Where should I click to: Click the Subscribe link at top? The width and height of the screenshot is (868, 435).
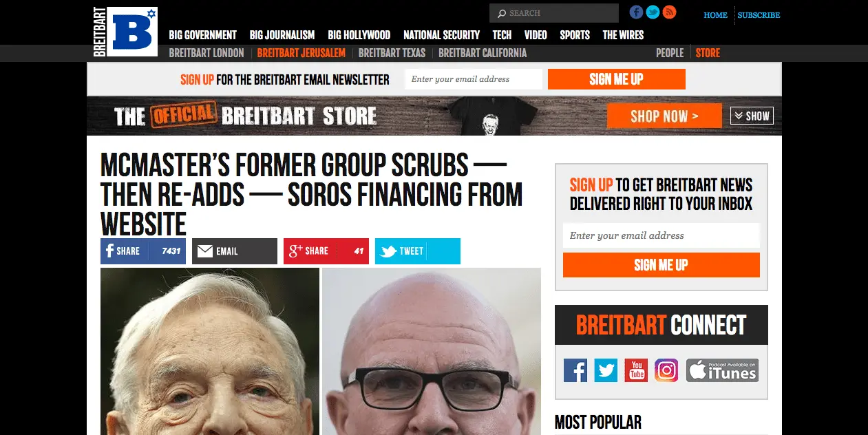point(759,15)
